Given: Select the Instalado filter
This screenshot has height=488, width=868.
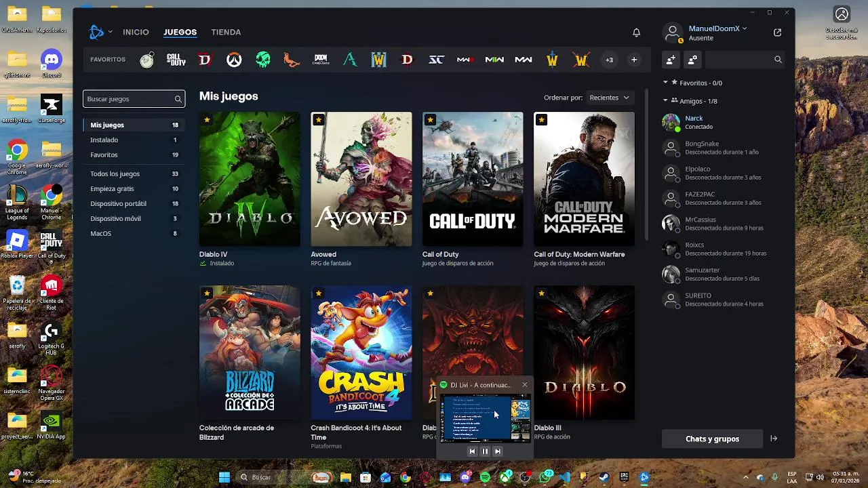Looking at the screenshot, I should [134, 140].
